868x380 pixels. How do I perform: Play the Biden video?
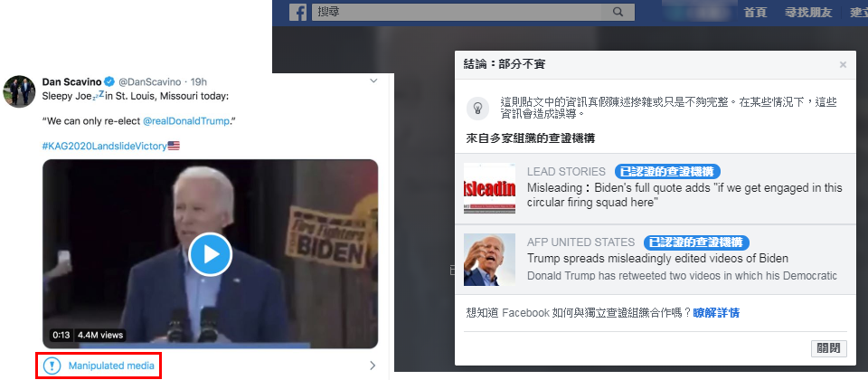click(x=211, y=254)
